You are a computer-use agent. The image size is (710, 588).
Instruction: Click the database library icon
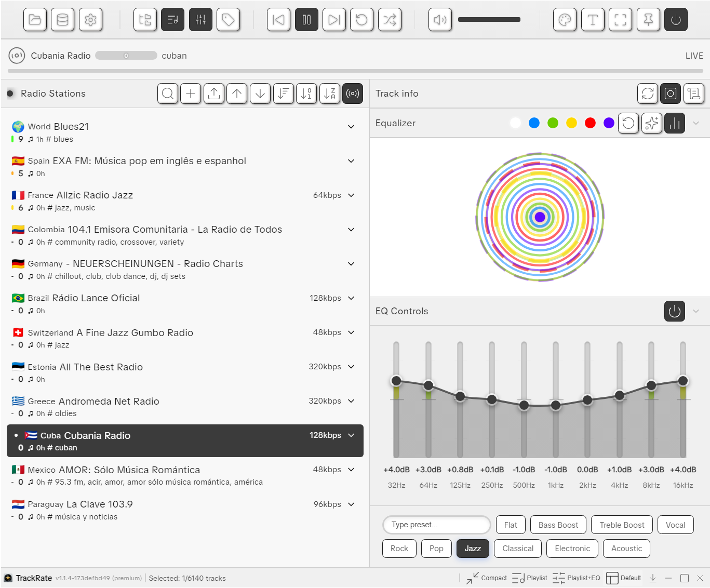(x=62, y=20)
